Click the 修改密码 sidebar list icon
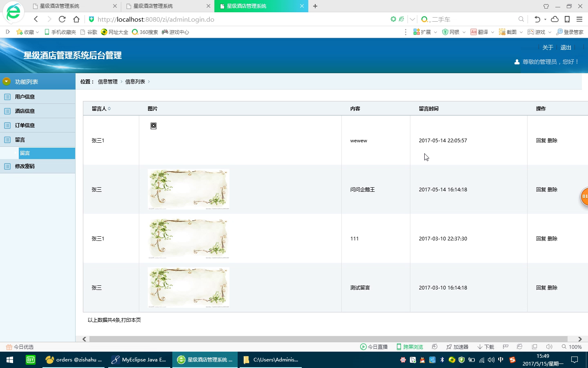Screen dimensions: 588x368 click(x=7, y=166)
